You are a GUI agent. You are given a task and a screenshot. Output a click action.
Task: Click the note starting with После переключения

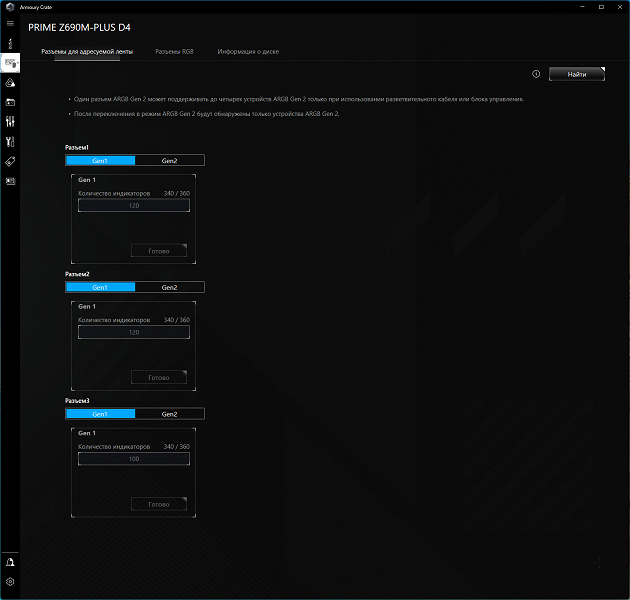pyautogui.click(x=207, y=114)
